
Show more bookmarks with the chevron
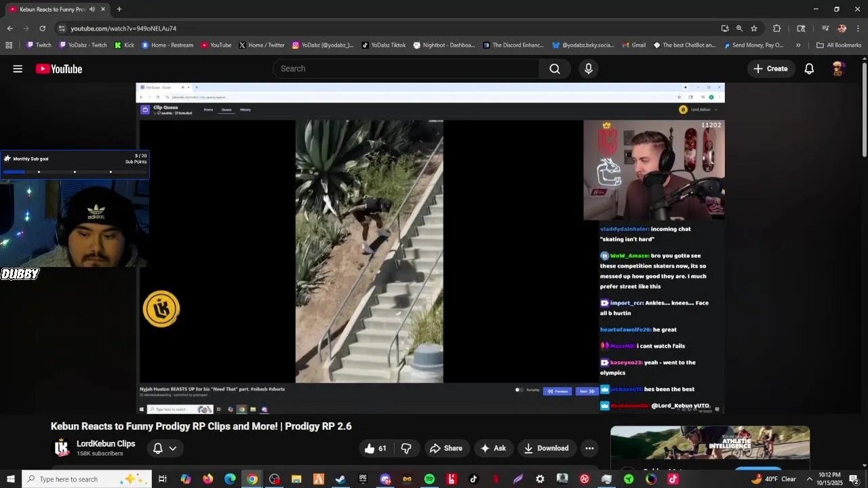coord(798,45)
